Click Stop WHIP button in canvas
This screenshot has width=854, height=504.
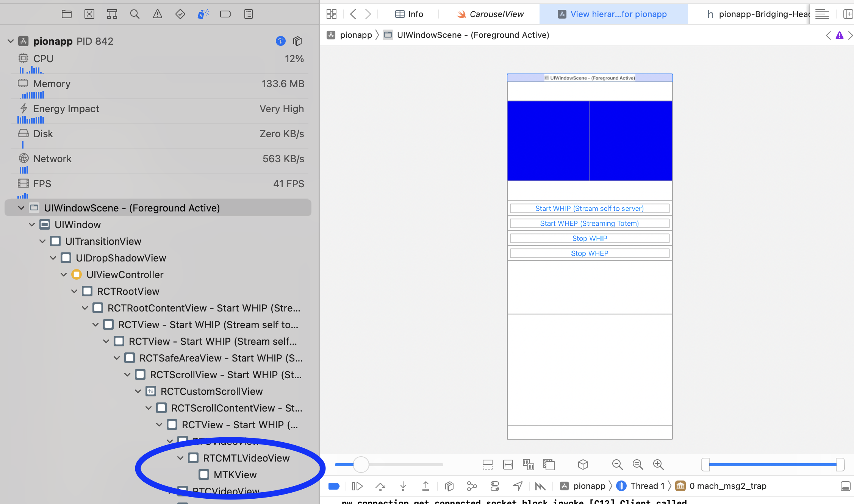point(590,238)
